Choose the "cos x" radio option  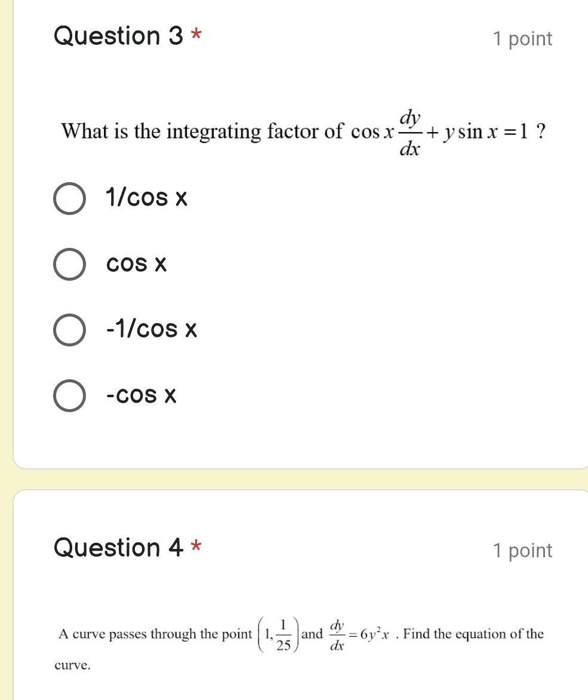point(70,265)
